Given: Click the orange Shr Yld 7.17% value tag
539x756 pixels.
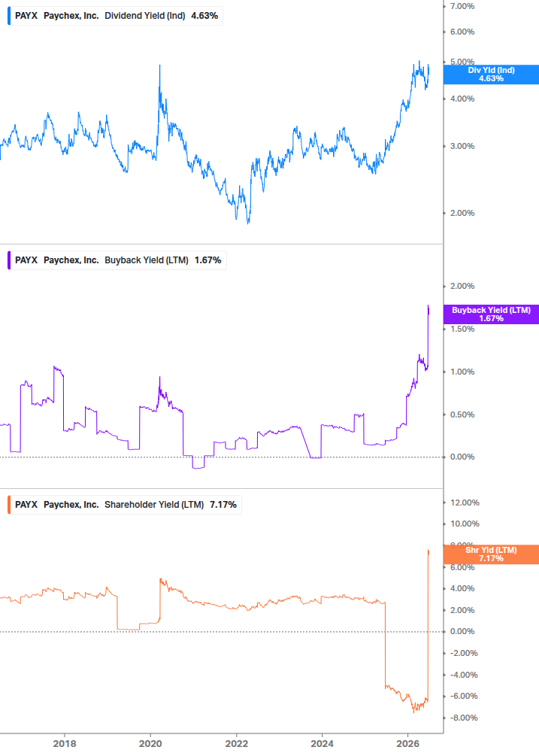Looking at the screenshot, I should click(491, 554).
